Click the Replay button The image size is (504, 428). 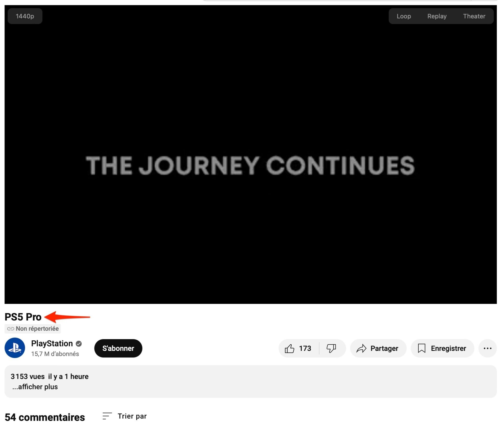(x=437, y=16)
